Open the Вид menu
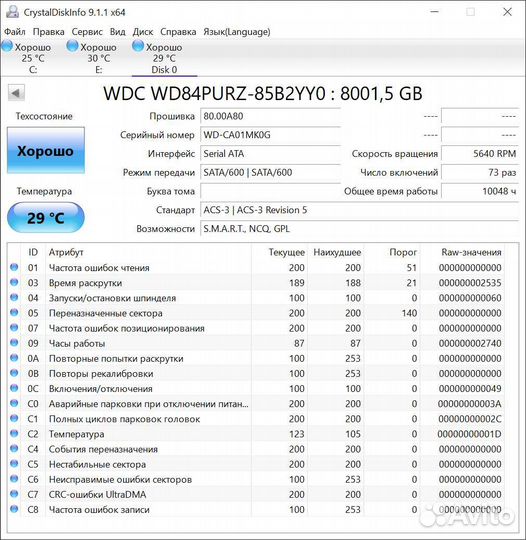Screen dimensions: 526x540 click(117, 32)
